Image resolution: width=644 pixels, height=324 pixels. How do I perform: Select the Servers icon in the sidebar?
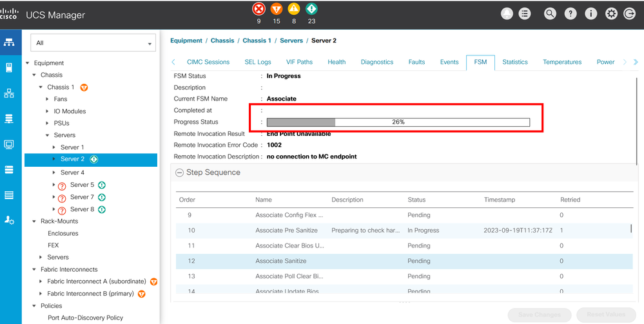tap(9, 68)
